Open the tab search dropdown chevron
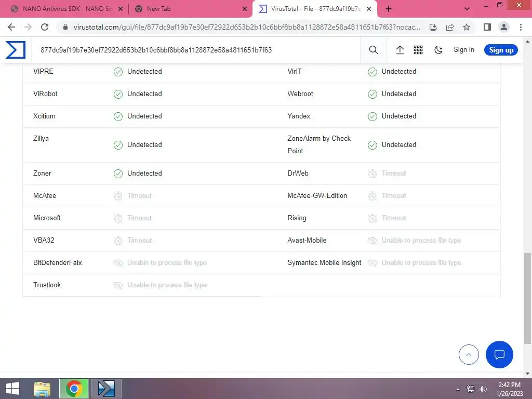532x399 pixels. pyautogui.click(x=467, y=9)
